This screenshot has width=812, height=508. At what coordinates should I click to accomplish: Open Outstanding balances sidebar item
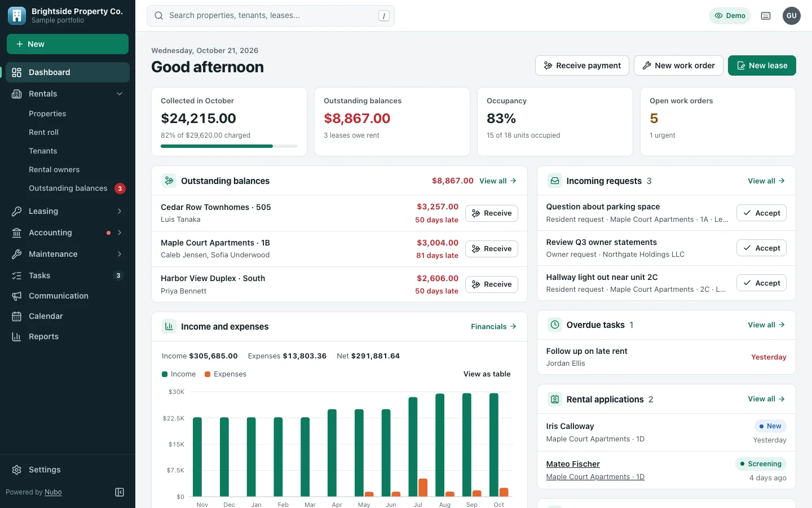[68, 188]
